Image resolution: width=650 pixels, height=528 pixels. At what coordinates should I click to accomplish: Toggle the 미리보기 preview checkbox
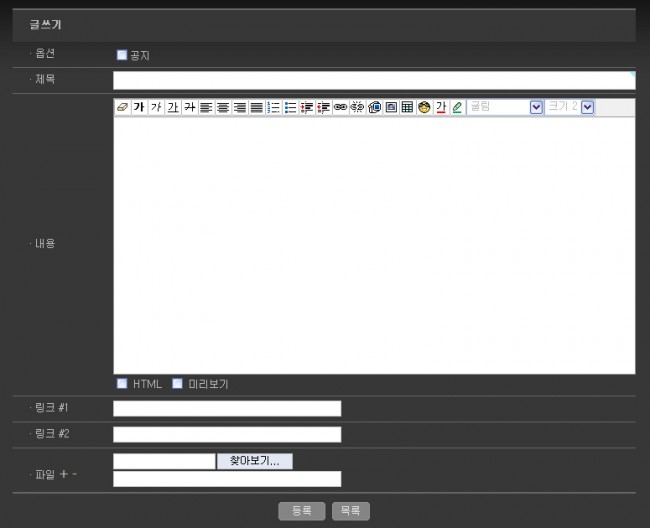pyautogui.click(x=178, y=383)
